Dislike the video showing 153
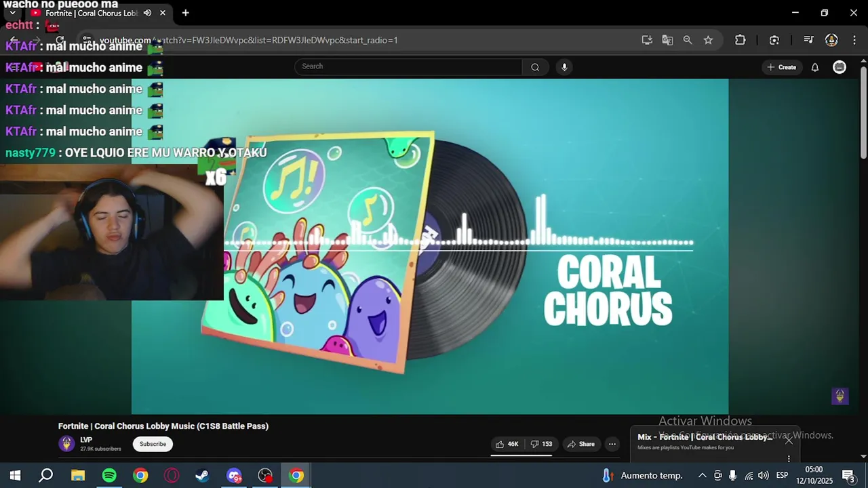 [x=541, y=444]
